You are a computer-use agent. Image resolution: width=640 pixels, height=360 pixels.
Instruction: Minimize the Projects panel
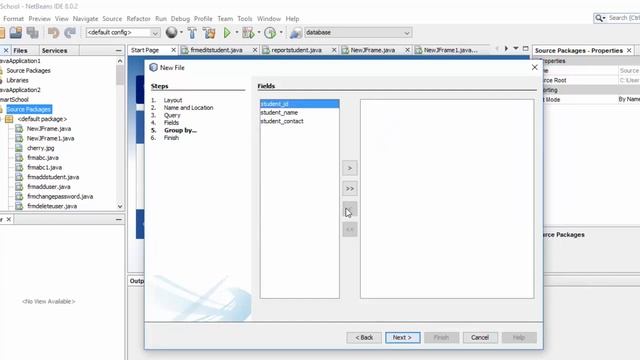click(119, 51)
